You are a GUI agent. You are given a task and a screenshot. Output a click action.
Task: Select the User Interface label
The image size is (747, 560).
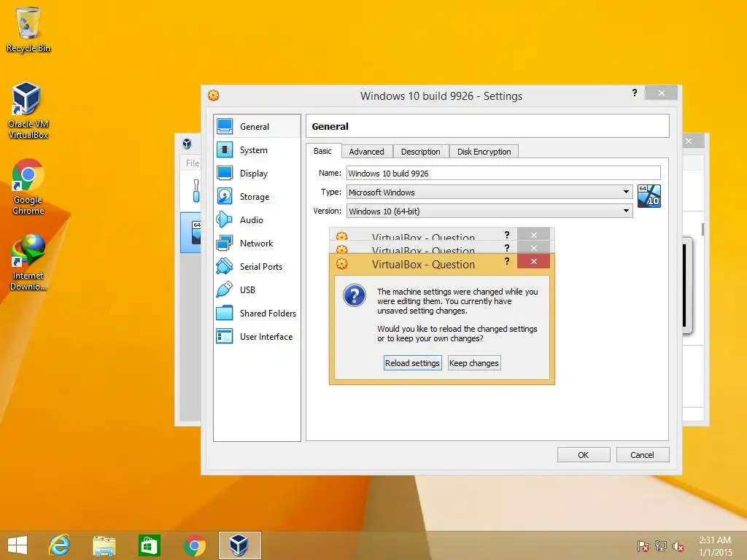(266, 337)
